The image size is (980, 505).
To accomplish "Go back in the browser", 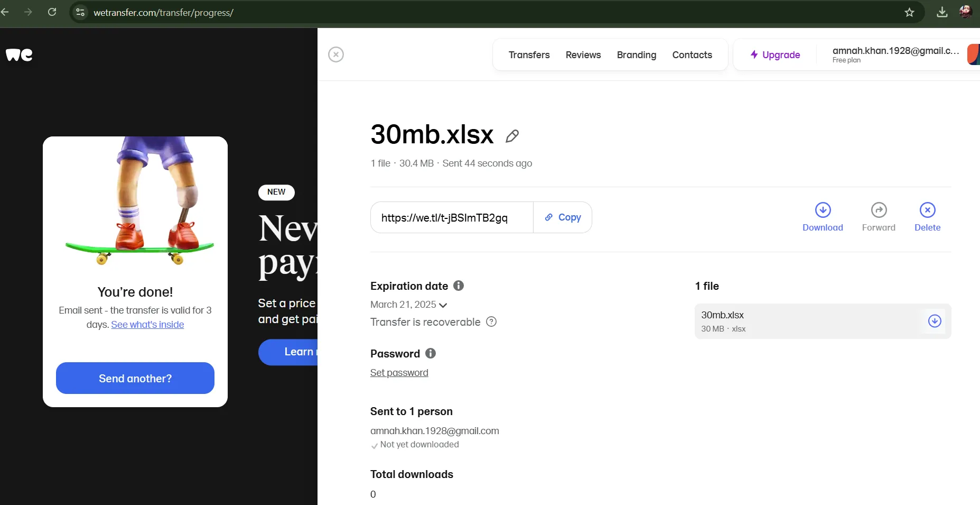I will pyautogui.click(x=5, y=12).
